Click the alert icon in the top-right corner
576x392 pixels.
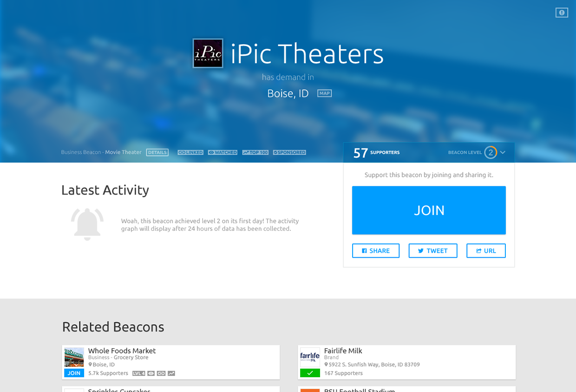[x=562, y=13]
